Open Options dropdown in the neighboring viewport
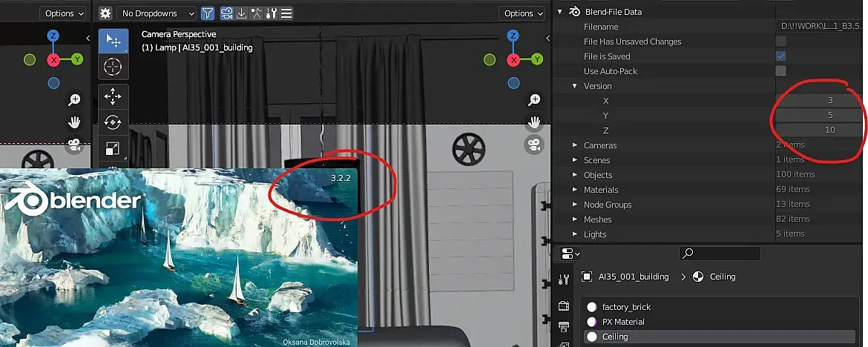Screen dimensions: 868x347 click(63, 13)
